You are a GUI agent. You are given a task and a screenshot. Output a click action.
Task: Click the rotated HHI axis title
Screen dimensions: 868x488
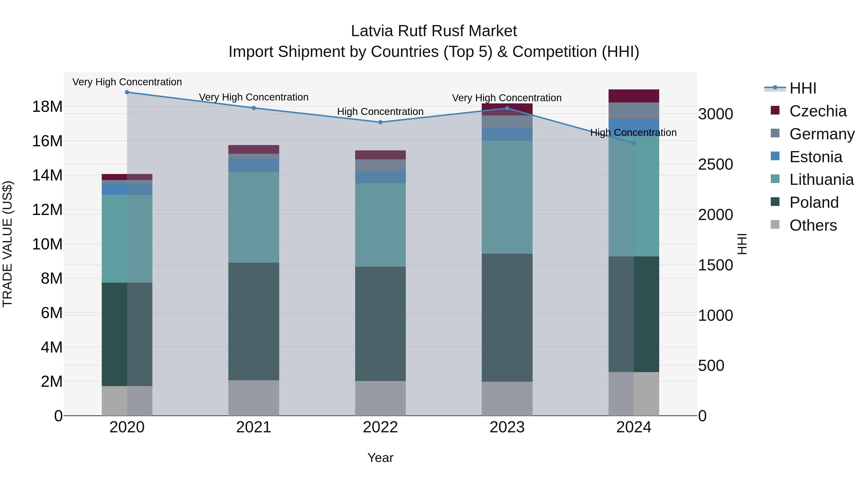(x=742, y=244)
